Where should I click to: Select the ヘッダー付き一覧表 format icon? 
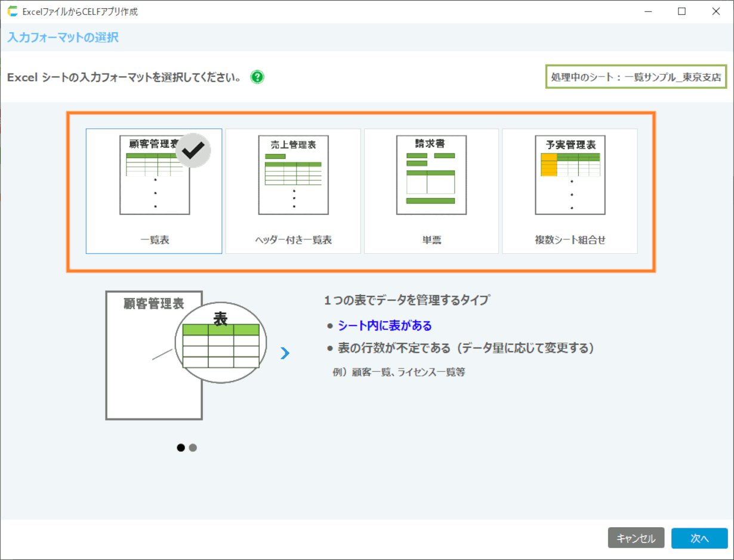click(x=293, y=175)
